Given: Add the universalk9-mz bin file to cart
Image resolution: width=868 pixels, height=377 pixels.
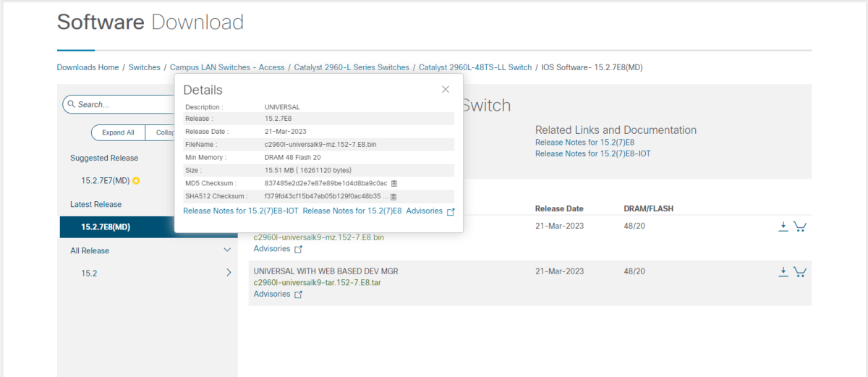Looking at the screenshot, I should tap(799, 226).
